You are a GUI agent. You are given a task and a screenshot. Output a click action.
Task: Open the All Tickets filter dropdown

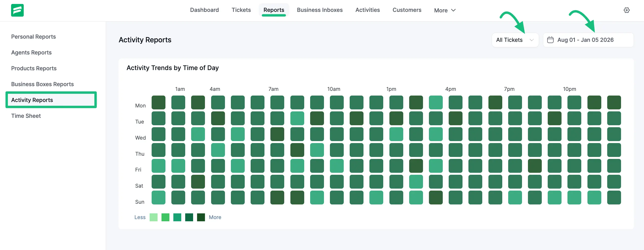tap(515, 40)
